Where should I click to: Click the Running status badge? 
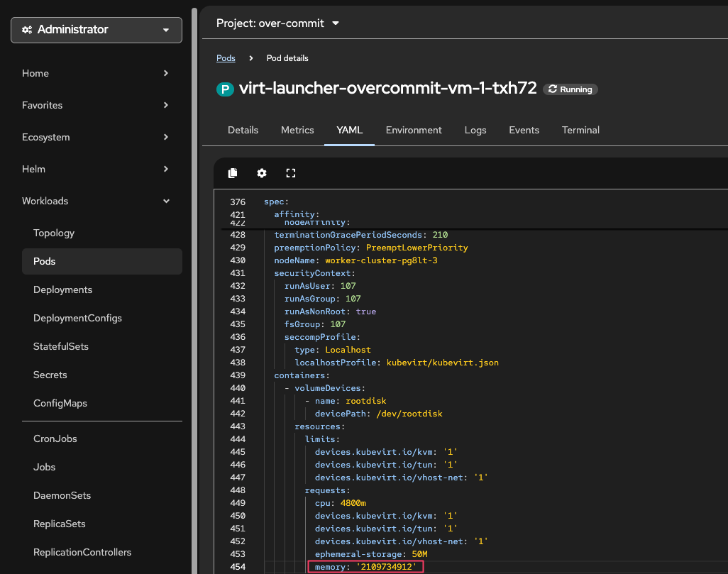pos(570,89)
